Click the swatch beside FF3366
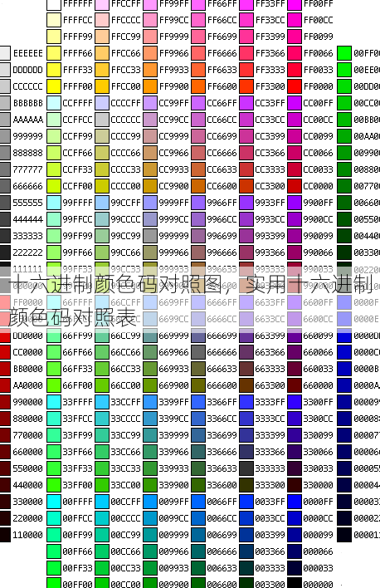The image size is (380, 588). pyautogui.click(x=246, y=53)
